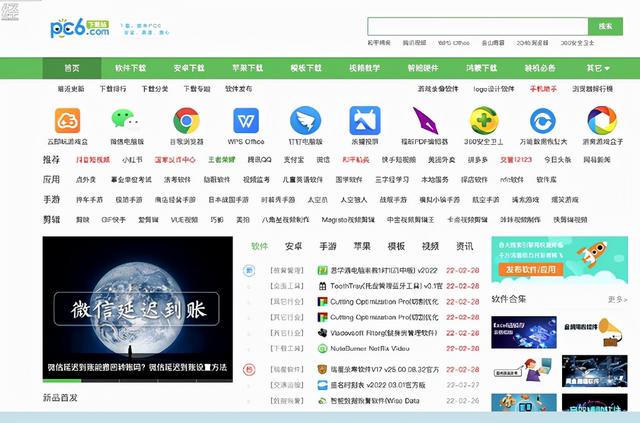Select the DingTalk PC icon

pyautogui.click(x=305, y=121)
